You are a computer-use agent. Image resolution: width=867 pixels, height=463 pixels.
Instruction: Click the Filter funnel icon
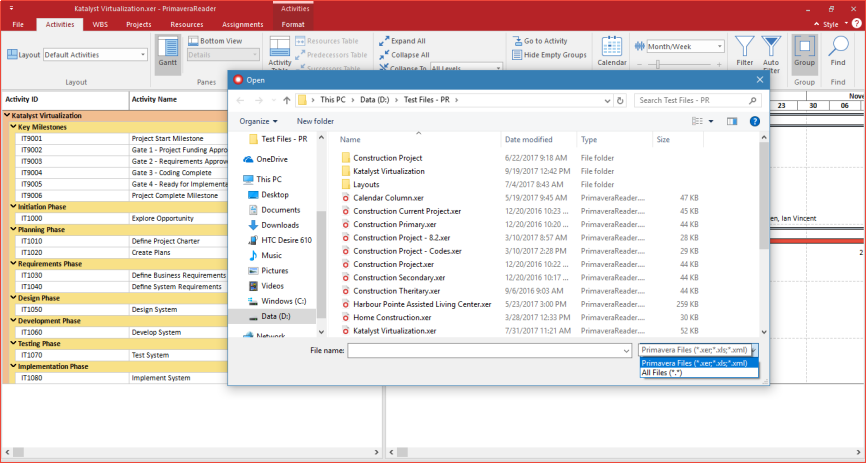(x=744, y=51)
